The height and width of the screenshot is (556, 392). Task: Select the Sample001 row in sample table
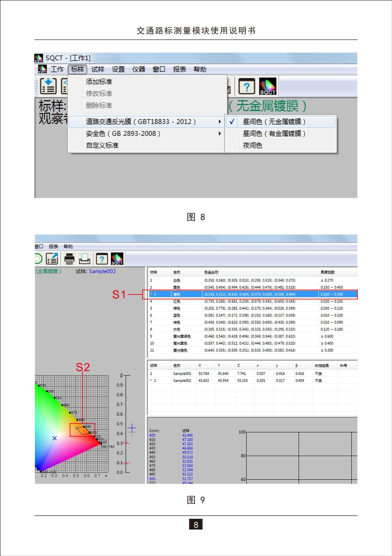tap(182, 373)
